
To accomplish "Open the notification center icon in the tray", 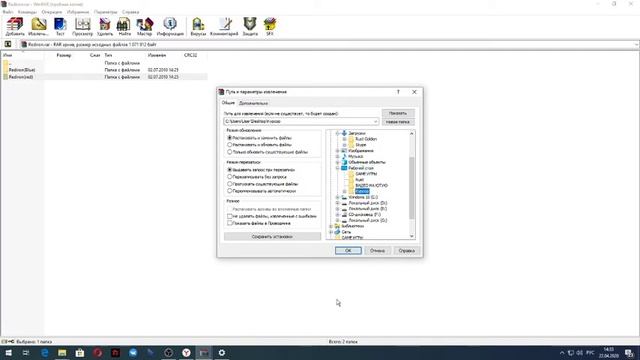I will [629, 353].
